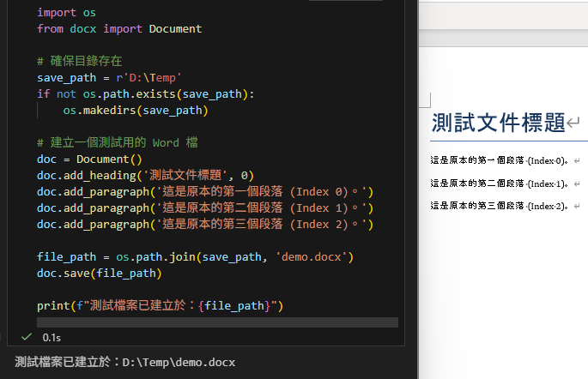The width and height of the screenshot is (588, 379).
Task: Click the output text showing D:\Temp\demo.docx
Action: 124,363
